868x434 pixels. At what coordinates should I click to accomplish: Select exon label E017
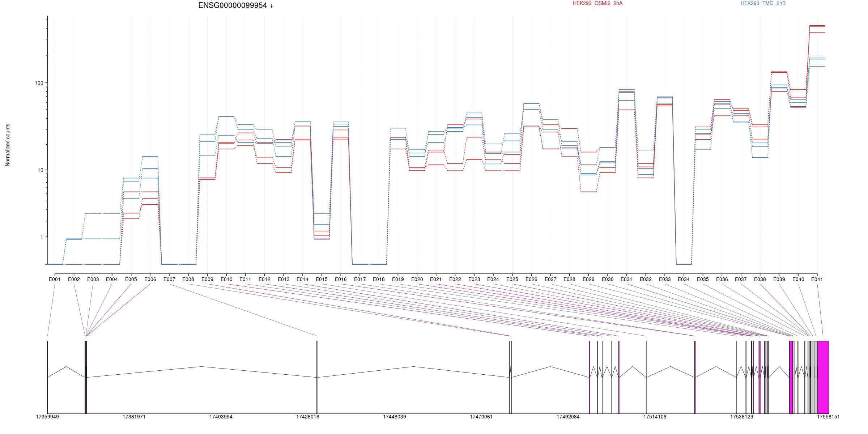360,280
